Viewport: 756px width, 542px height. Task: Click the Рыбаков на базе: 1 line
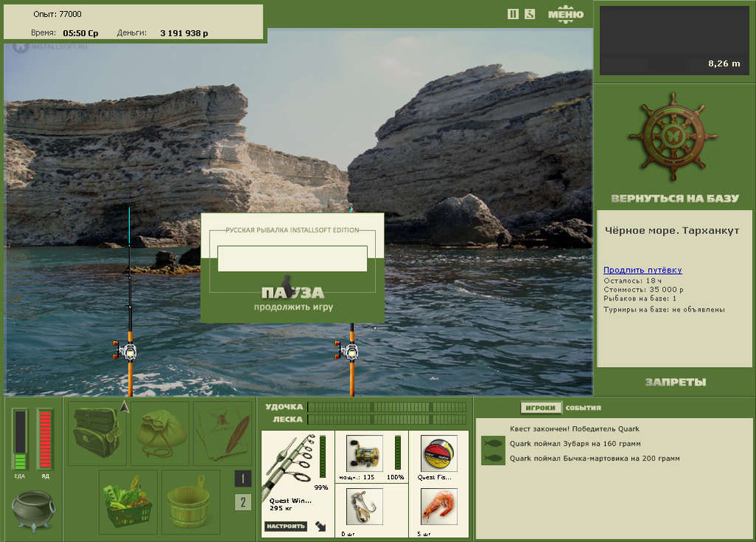tap(640, 298)
